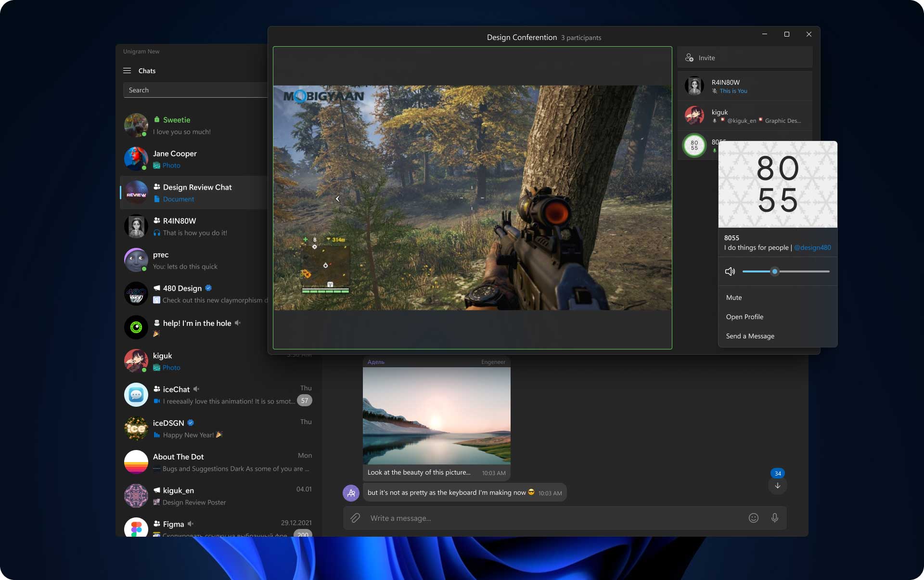Open Jane Cooper's chat
The image size is (924, 580).
pyautogui.click(x=194, y=159)
